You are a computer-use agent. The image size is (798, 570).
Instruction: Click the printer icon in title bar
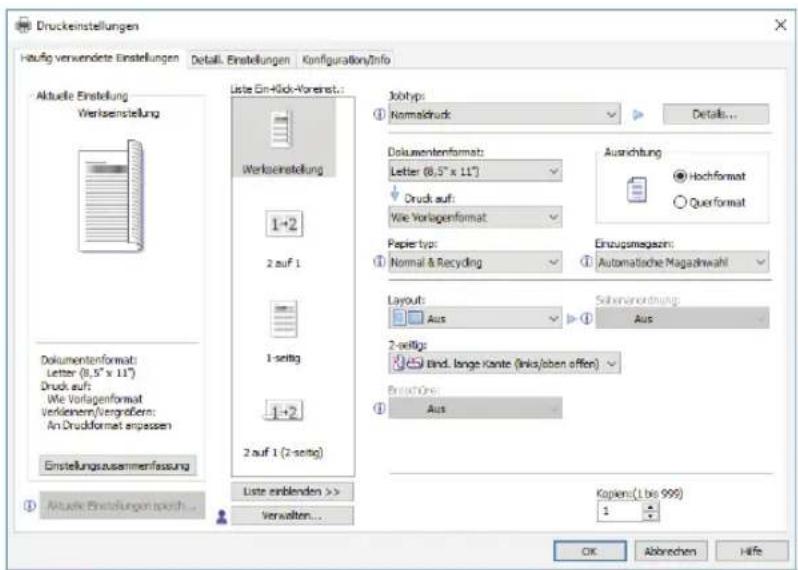[23, 25]
